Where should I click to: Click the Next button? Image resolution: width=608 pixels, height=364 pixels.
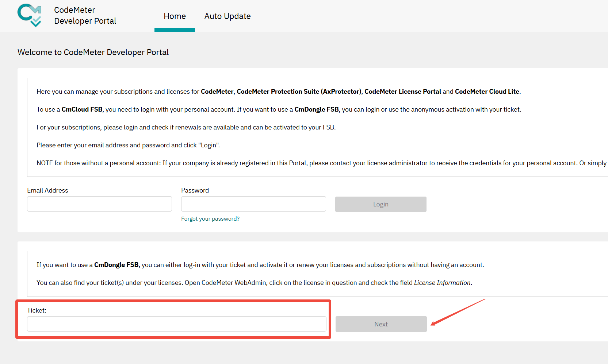(x=381, y=324)
